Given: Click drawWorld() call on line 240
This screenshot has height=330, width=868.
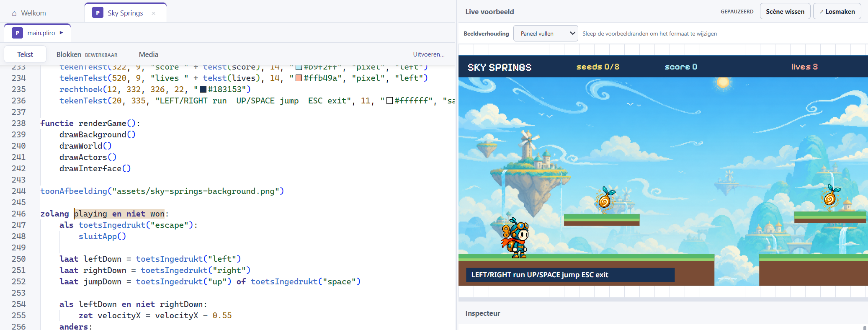Looking at the screenshot, I should pyautogui.click(x=85, y=146).
